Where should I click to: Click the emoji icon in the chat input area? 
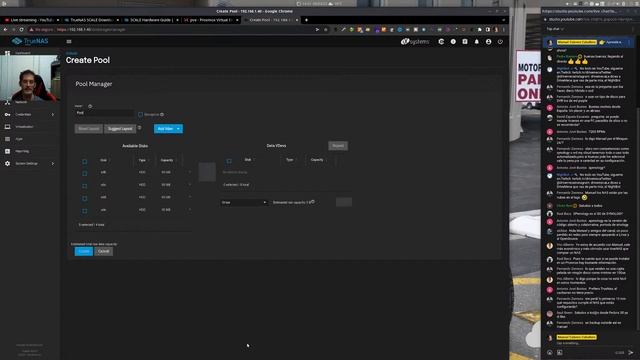550,352
